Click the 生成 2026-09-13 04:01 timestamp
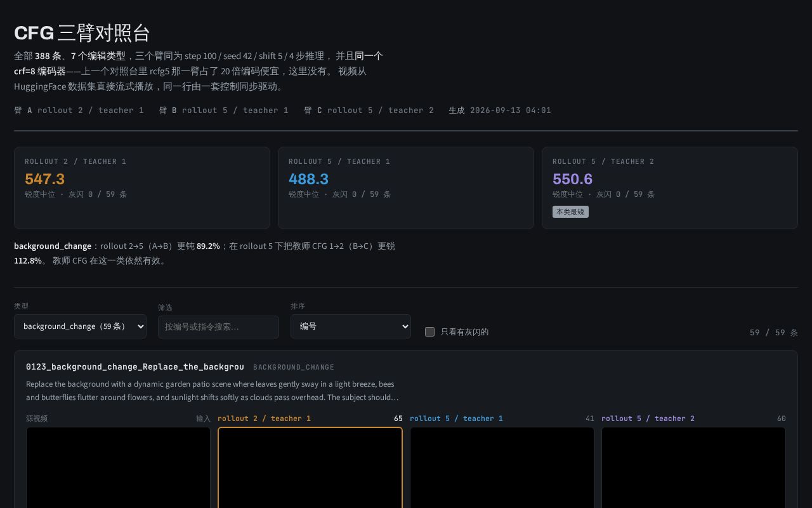Image resolution: width=812 pixels, height=508 pixels. (500, 110)
